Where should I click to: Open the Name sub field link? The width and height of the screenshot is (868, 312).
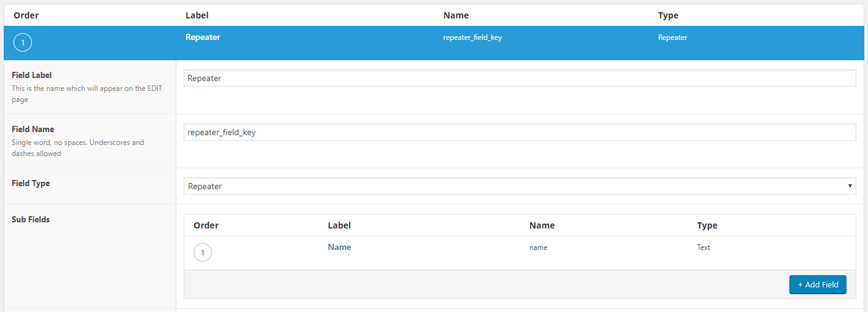[x=339, y=247]
